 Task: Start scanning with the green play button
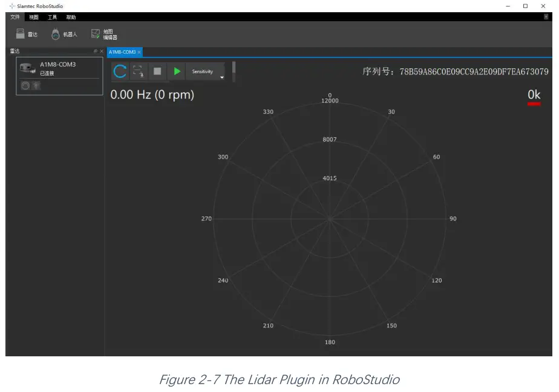177,71
